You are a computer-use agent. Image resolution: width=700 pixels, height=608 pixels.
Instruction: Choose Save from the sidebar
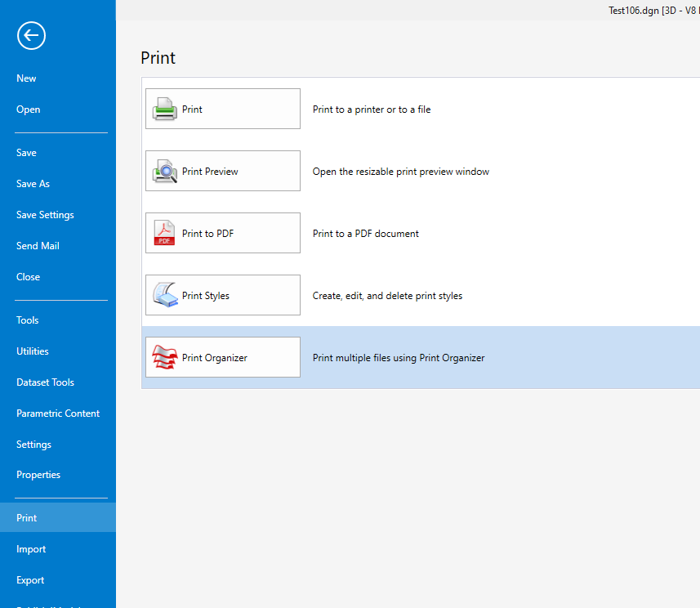point(26,153)
